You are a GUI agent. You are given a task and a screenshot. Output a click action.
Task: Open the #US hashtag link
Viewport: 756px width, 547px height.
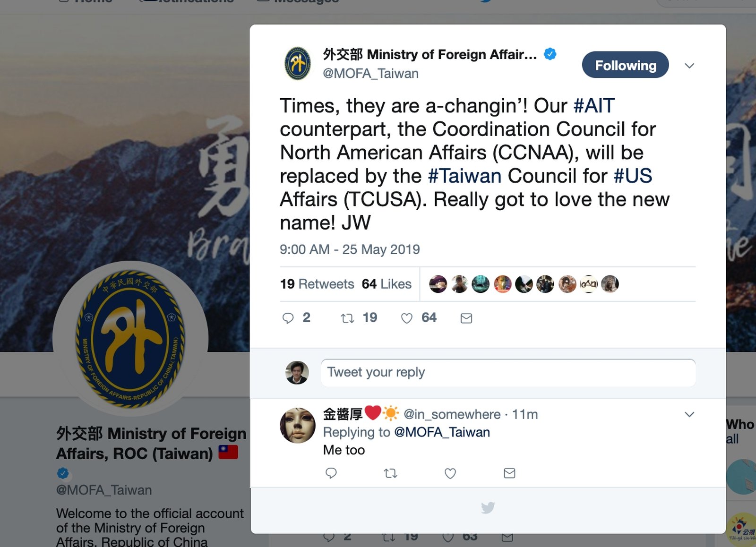click(633, 176)
